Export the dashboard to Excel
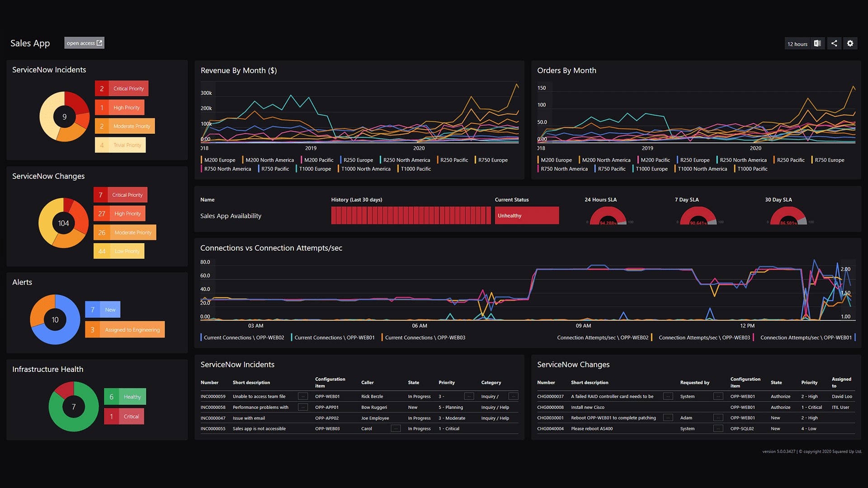This screenshot has height=488, width=868. point(817,43)
